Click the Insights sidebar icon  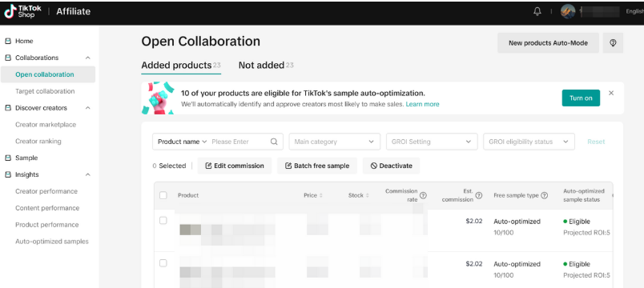7,174
